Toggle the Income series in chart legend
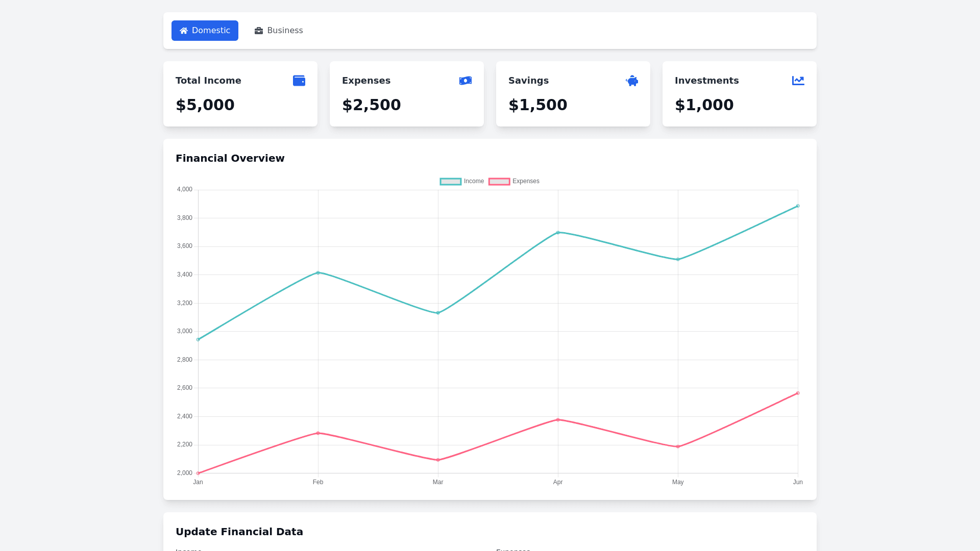980x551 pixels. [x=473, y=181]
